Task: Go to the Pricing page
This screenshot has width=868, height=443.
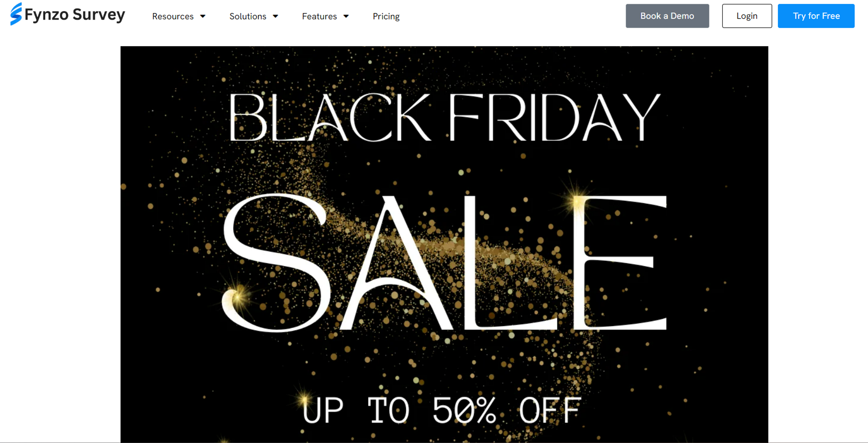Action: (386, 16)
